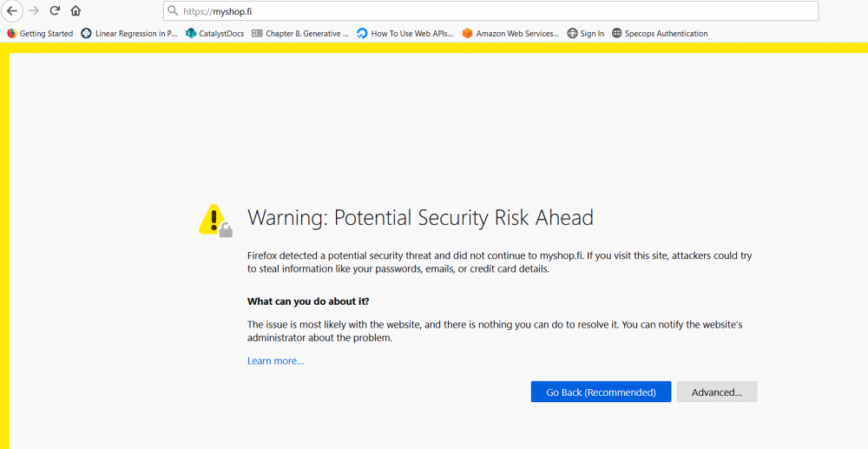Click the address bar showing myshop.fi
Image resolution: width=868 pixels, height=449 pixels.
click(x=486, y=11)
